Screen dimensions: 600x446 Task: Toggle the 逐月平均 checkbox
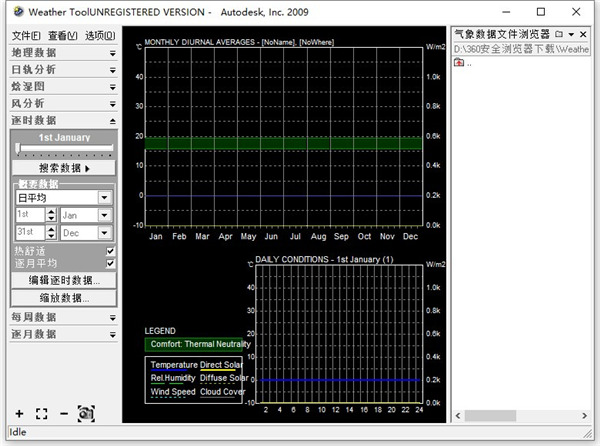click(x=110, y=263)
